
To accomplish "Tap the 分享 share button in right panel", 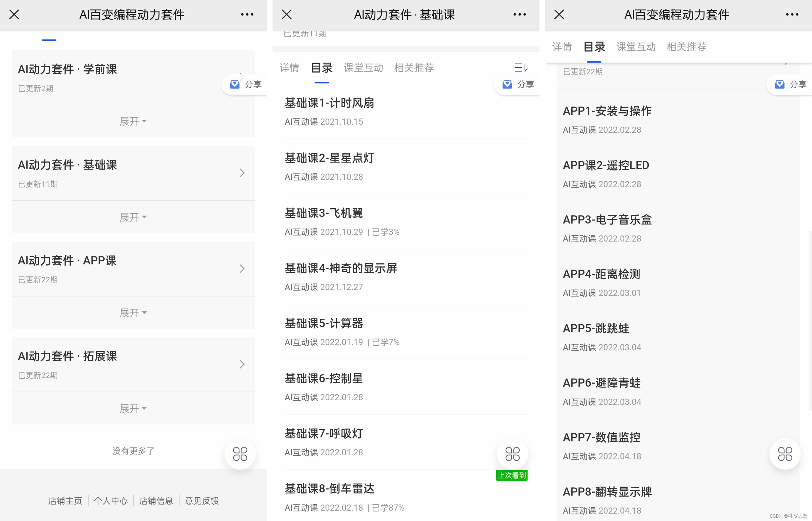I will 790,84.
